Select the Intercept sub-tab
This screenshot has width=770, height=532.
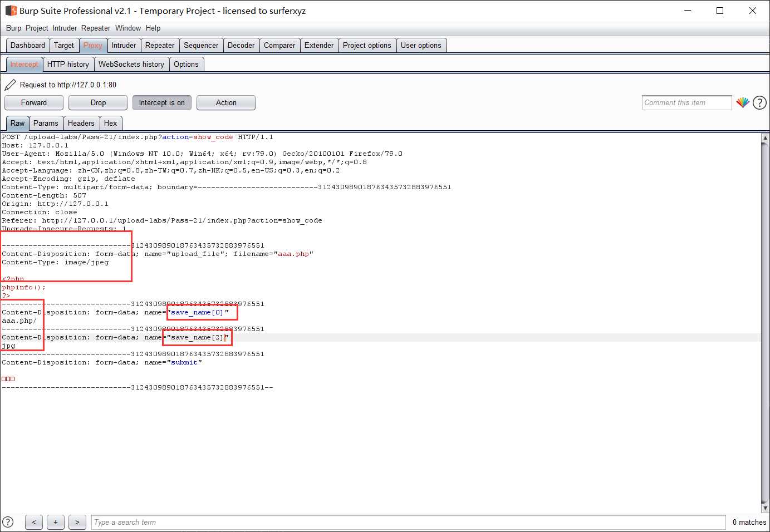(x=24, y=65)
